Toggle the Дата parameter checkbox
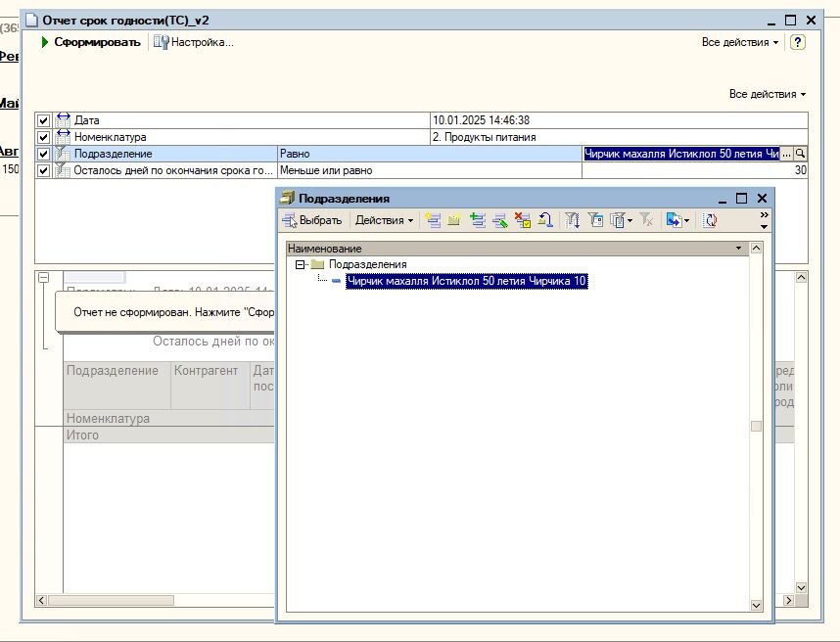This screenshot has width=840, height=642. 43,120
